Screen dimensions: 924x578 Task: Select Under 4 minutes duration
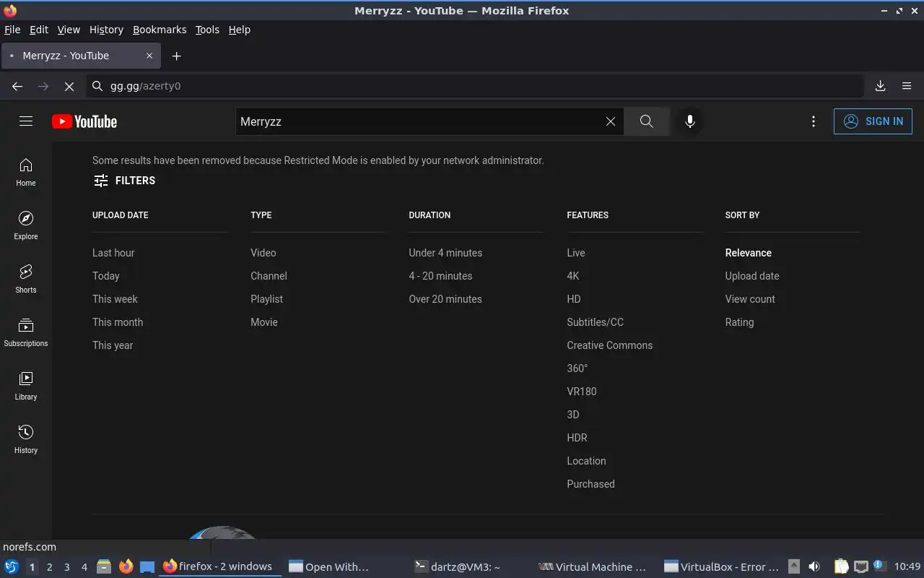pyautogui.click(x=445, y=253)
